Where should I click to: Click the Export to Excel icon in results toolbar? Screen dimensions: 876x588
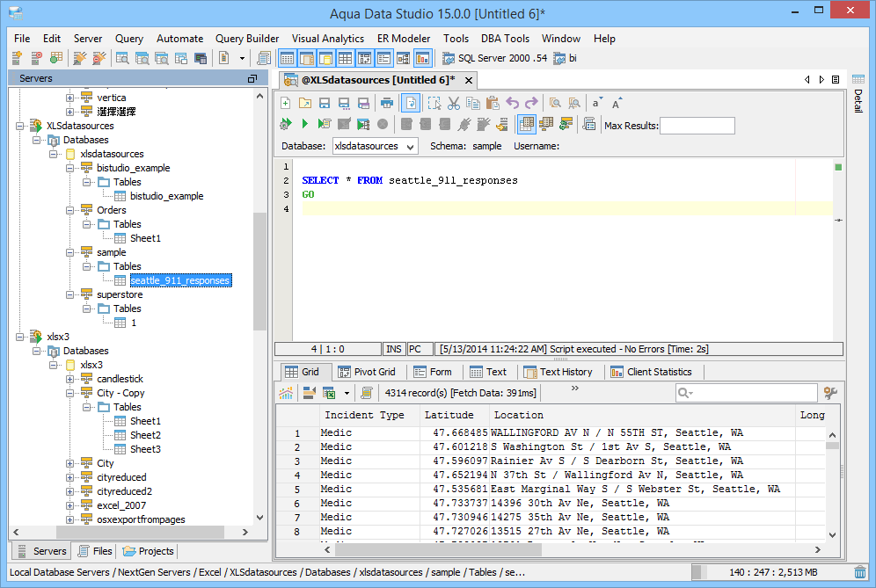329,393
